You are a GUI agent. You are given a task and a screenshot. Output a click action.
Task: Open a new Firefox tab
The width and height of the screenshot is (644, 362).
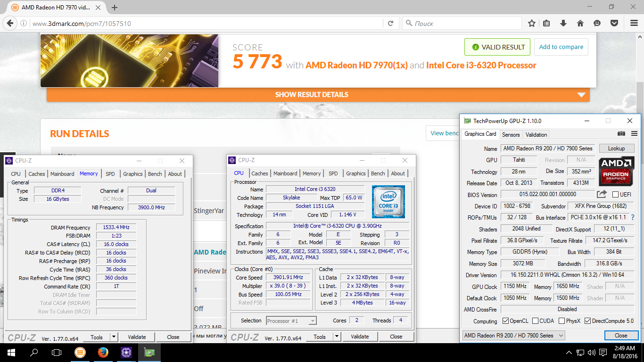(115, 8)
